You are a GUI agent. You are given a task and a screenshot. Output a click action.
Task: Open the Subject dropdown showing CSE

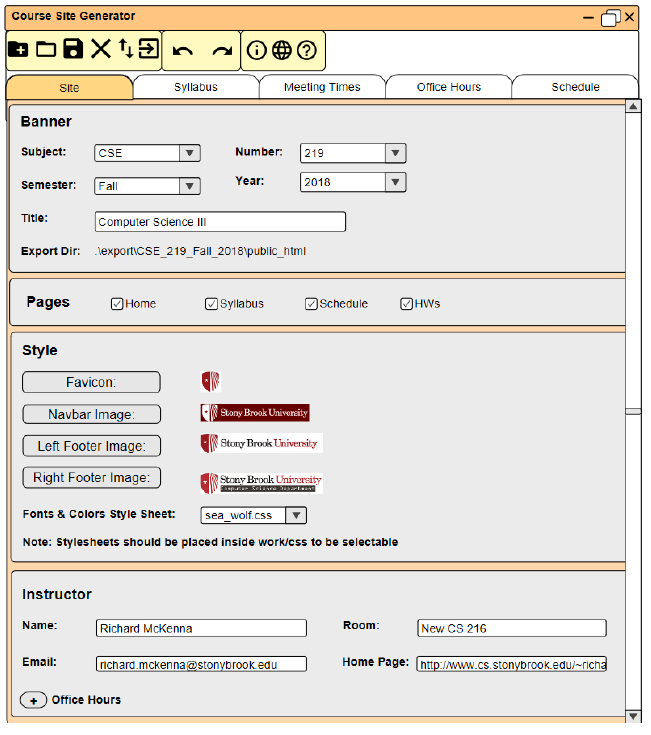point(147,153)
